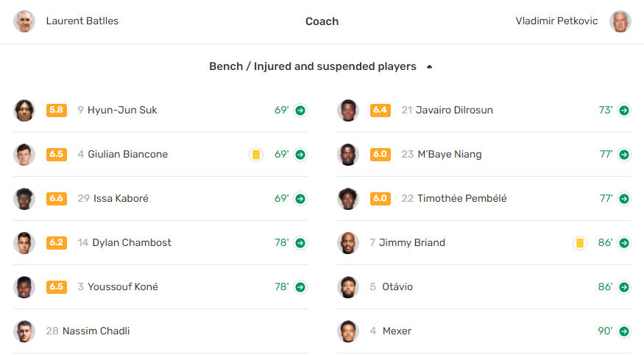Viewport: 644px width, 355px height.
Task: Open coach Laurent Batlles profile
Action: click(x=82, y=21)
